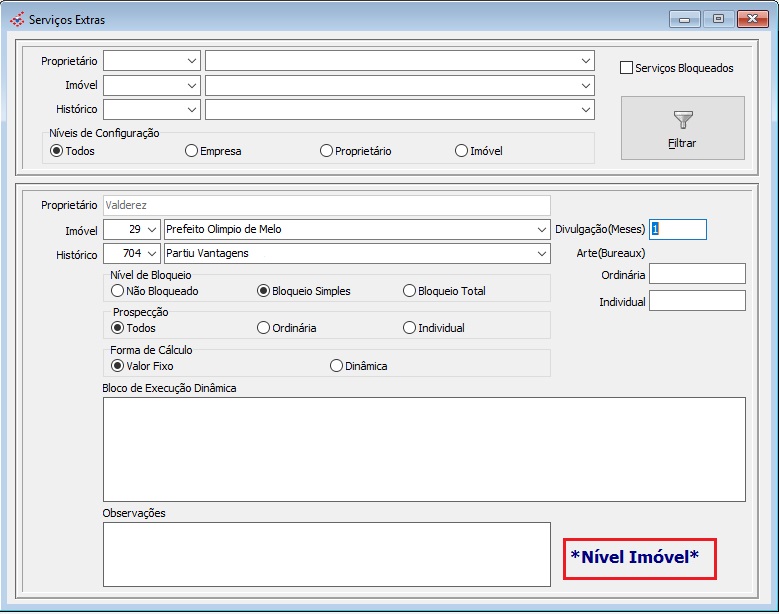This screenshot has width=780, height=614.
Task: Expand the Prefeito Olimpio de Melo dropdown
Action: pos(542,229)
